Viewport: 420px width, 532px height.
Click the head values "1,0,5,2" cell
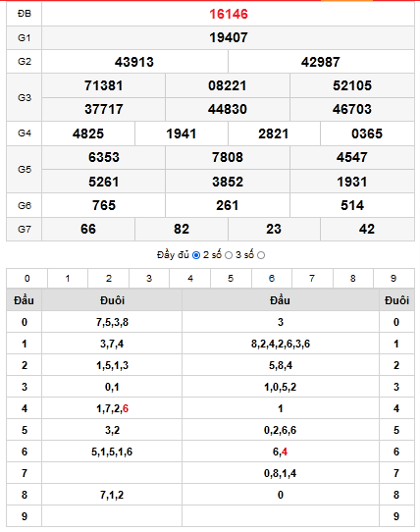[281, 387]
